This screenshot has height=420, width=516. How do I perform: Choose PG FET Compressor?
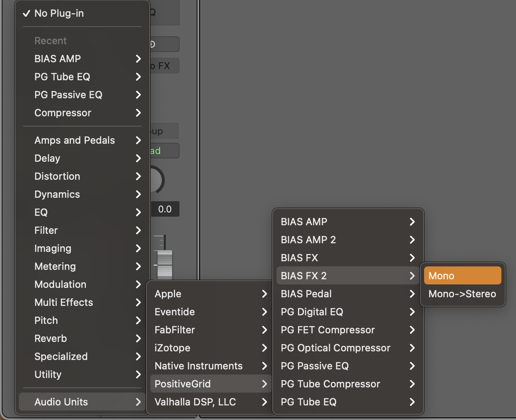(x=348, y=330)
